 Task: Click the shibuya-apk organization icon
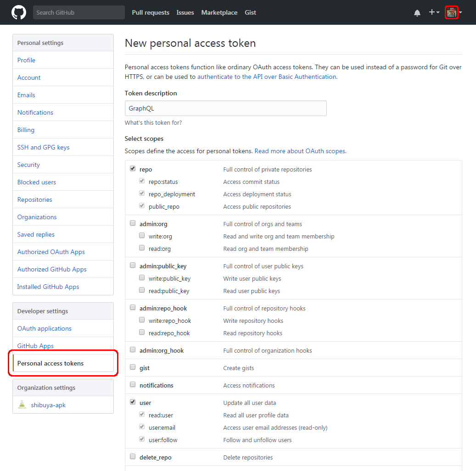pyautogui.click(x=22, y=405)
